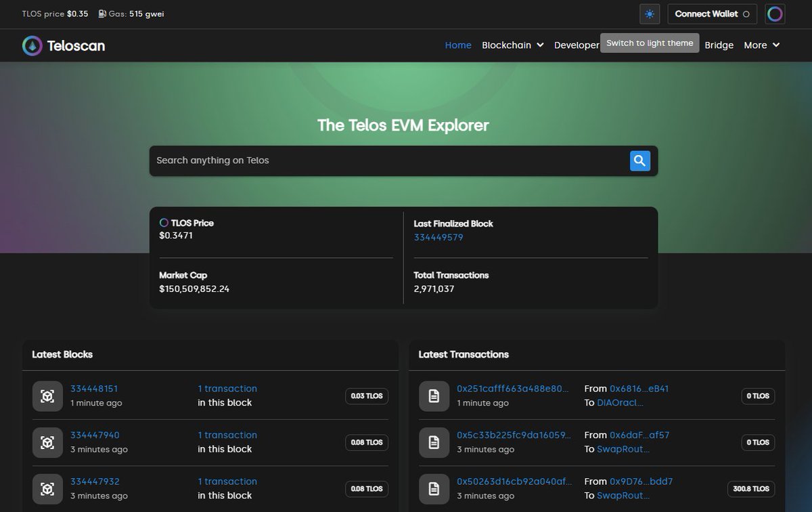This screenshot has height=512, width=812.
Task: Click block cube icon for 334448151
Action: [47, 396]
